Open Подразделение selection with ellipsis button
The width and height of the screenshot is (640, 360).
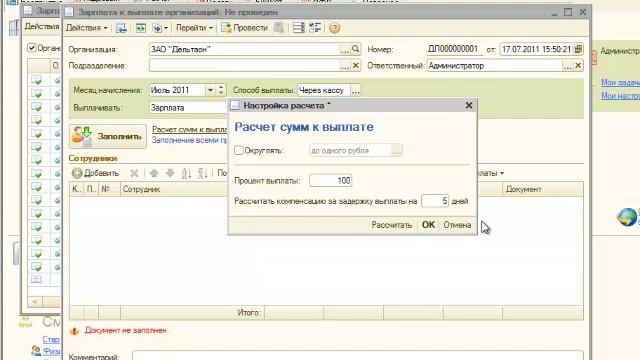[345, 66]
